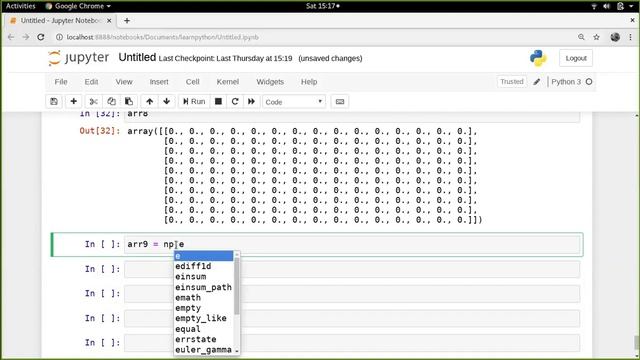Open the cell type dropdown showing Code
The height and width of the screenshot is (360, 640).
pos(294,102)
